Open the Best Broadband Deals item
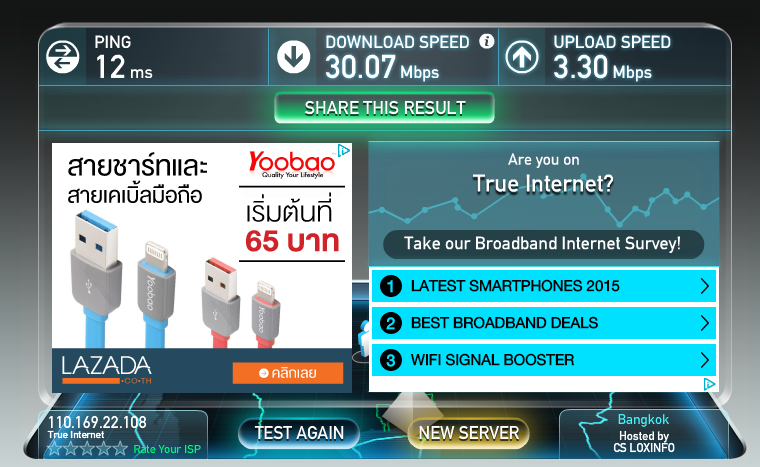This screenshot has height=467, width=760. click(x=544, y=322)
